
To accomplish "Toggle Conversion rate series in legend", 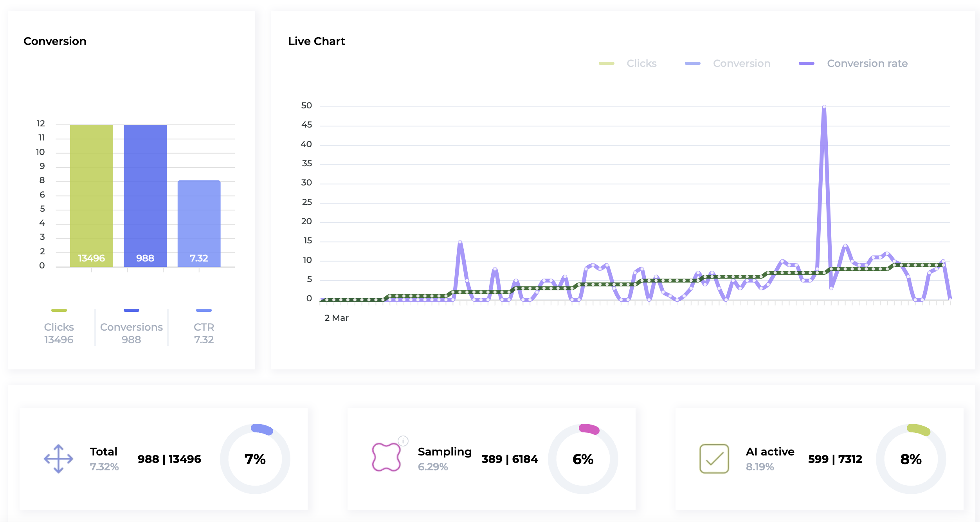I will 867,63.
